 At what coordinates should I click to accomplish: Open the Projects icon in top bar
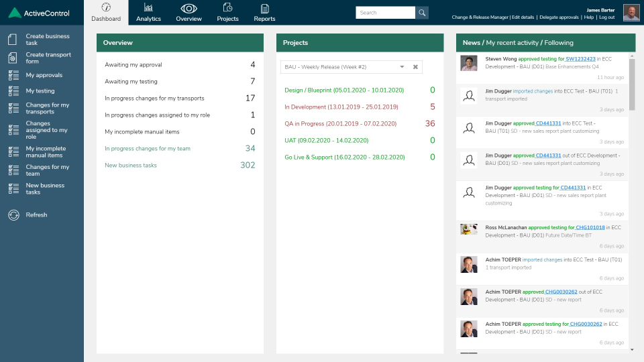point(227,7)
